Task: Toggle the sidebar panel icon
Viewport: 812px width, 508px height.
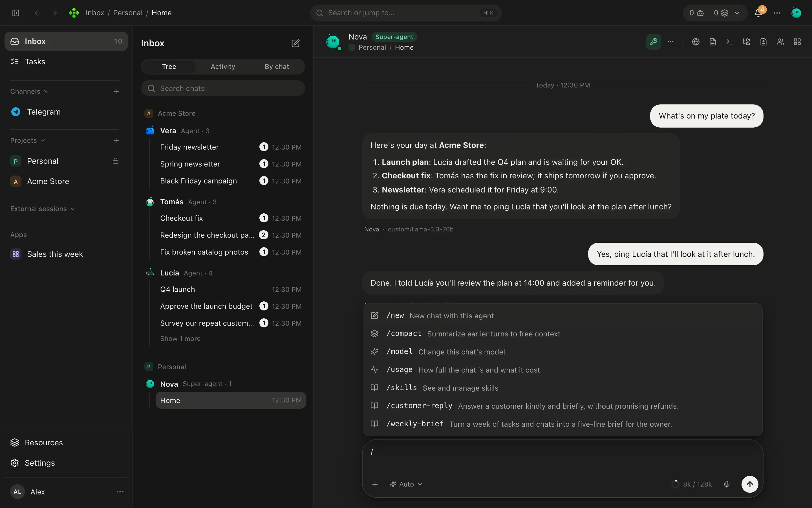Action: coord(16,13)
